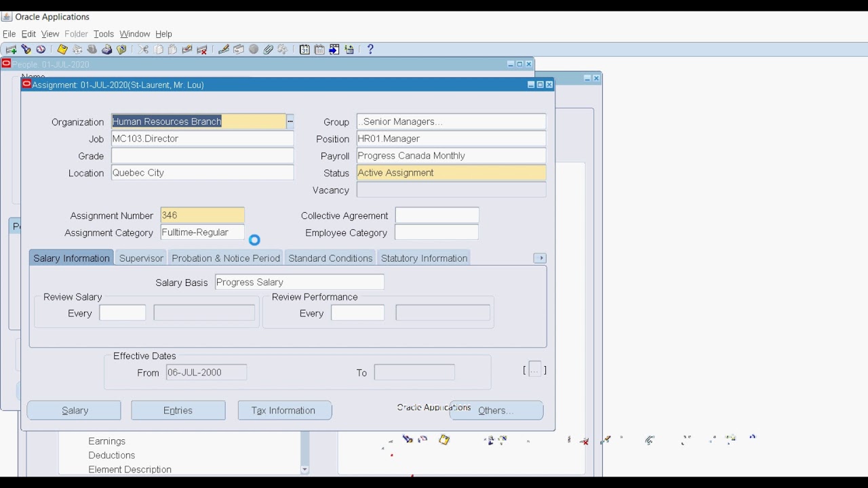Viewport: 868px width, 488px height.
Task: Click the Clear Record eraser icon
Action: 187,49
